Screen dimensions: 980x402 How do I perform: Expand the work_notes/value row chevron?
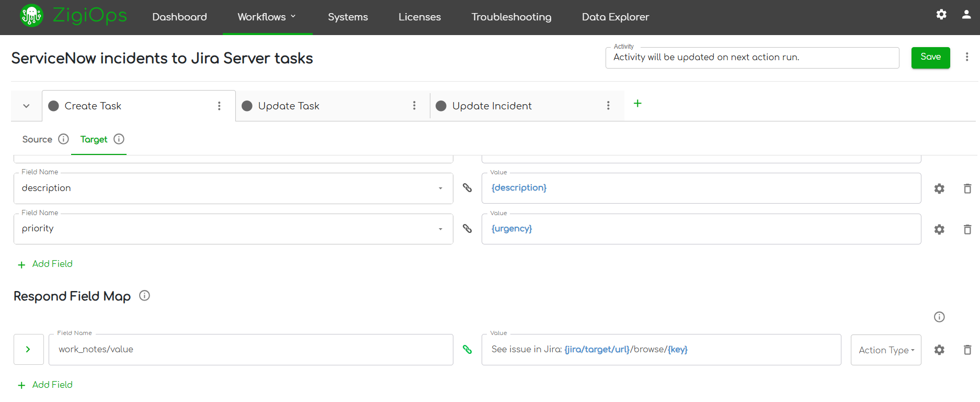(28, 349)
